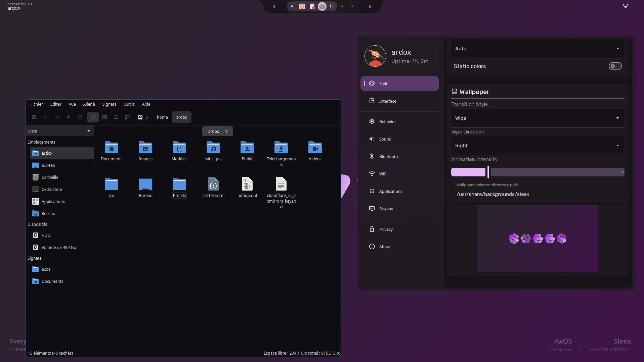Viewport: 644px width, 362px height.
Task: Open the Wipe Direction dropdown showing Right
Action: click(x=538, y=146)
